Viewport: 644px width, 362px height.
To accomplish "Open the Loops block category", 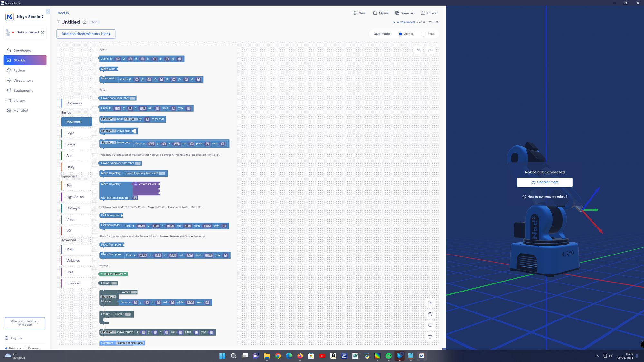I will click(77, 144).
